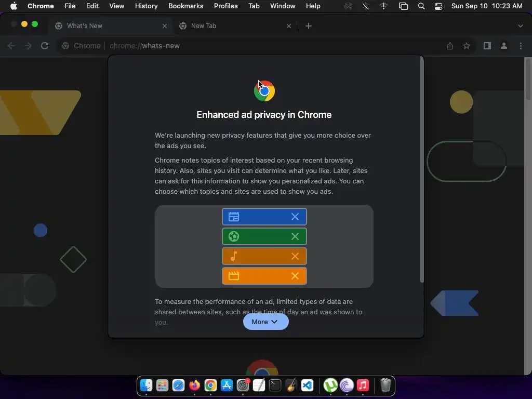Remove the blue news topic chip
532x399 pixels.
tap(295, 217)
